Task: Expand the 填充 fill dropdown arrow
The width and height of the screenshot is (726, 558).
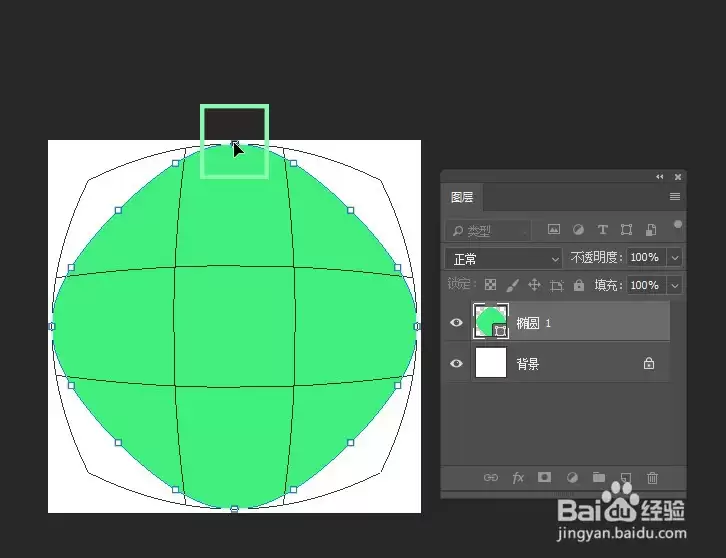Action: click(675, 285)
